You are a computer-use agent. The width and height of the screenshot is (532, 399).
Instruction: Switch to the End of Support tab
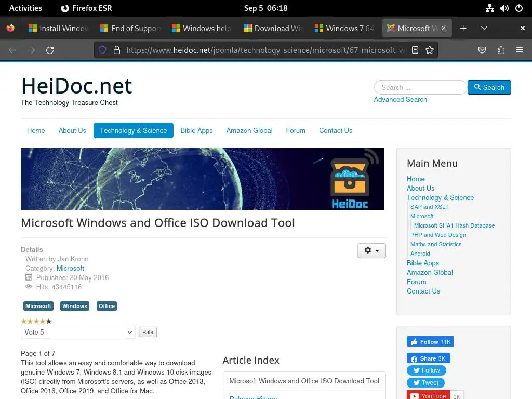pyautogui.click(x=130, y=28)
